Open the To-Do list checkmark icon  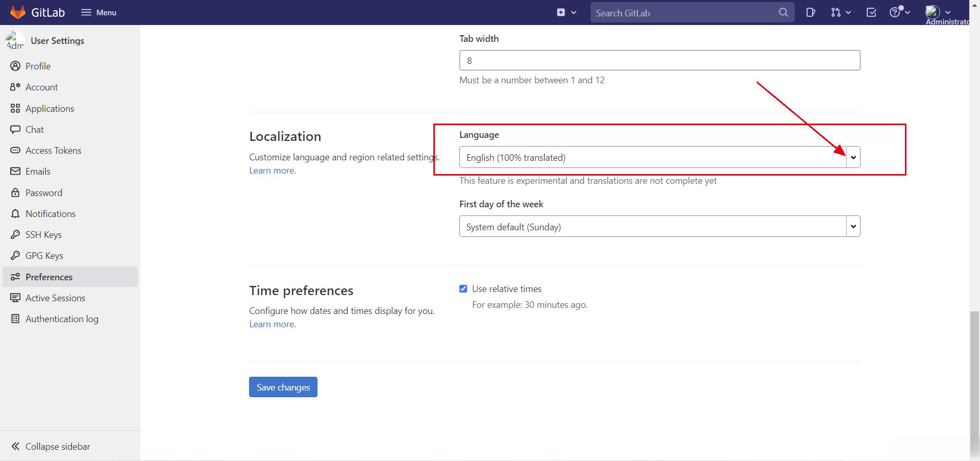(871, 12)
